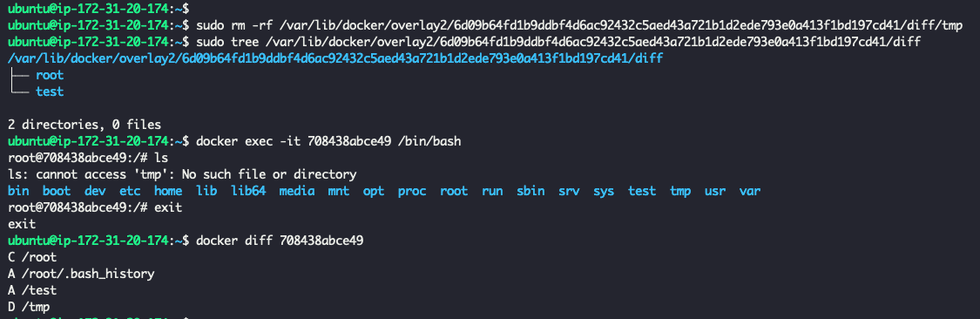The image size is (980, 319).
Task: Select the 'proc' directory in ls listing
Action: [x=412, y=191]
